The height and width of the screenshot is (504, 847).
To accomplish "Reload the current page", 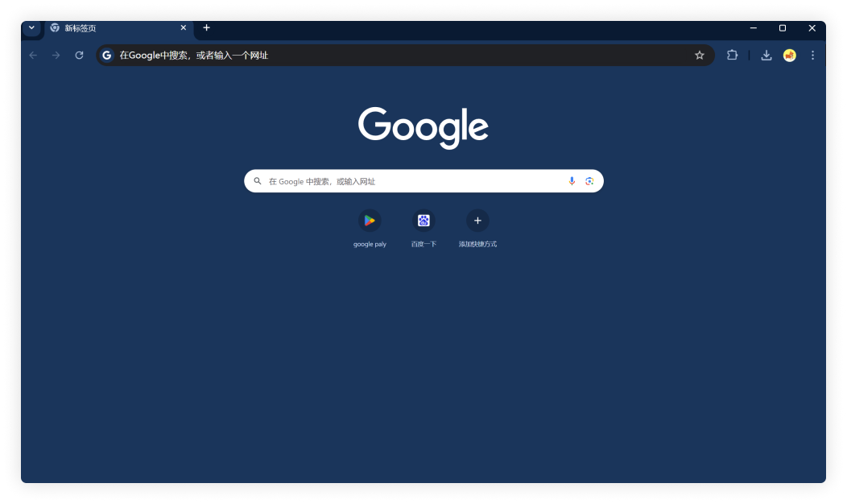I will (x=79, y=56).
